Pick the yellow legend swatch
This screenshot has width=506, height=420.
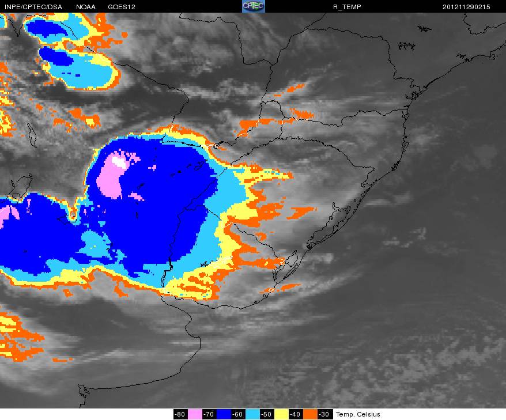281,414
